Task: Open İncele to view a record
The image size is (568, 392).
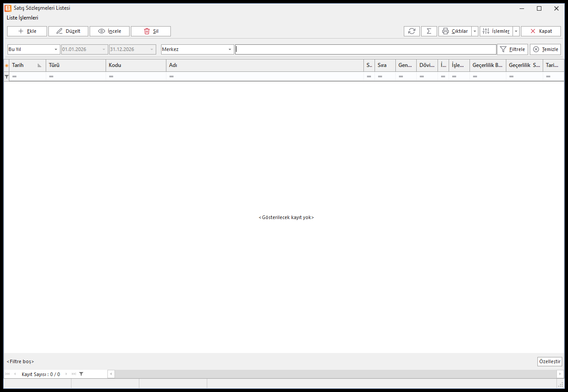Action: [x=110, y=31]
